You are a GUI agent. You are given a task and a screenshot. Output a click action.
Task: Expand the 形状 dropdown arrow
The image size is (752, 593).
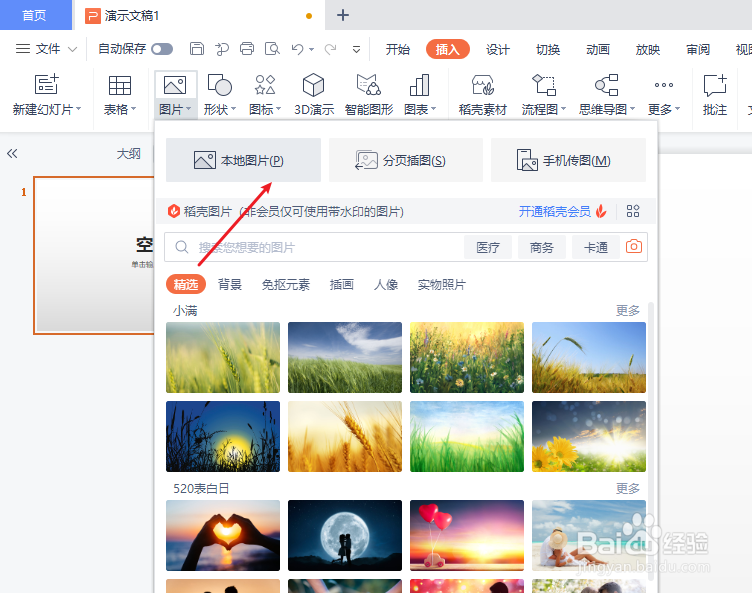(234, 109)
